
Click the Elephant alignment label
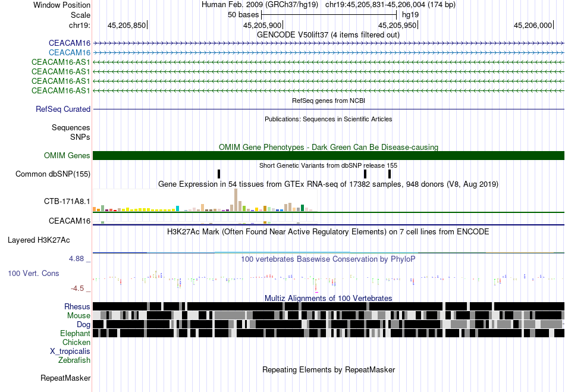(x=76, y=333)
